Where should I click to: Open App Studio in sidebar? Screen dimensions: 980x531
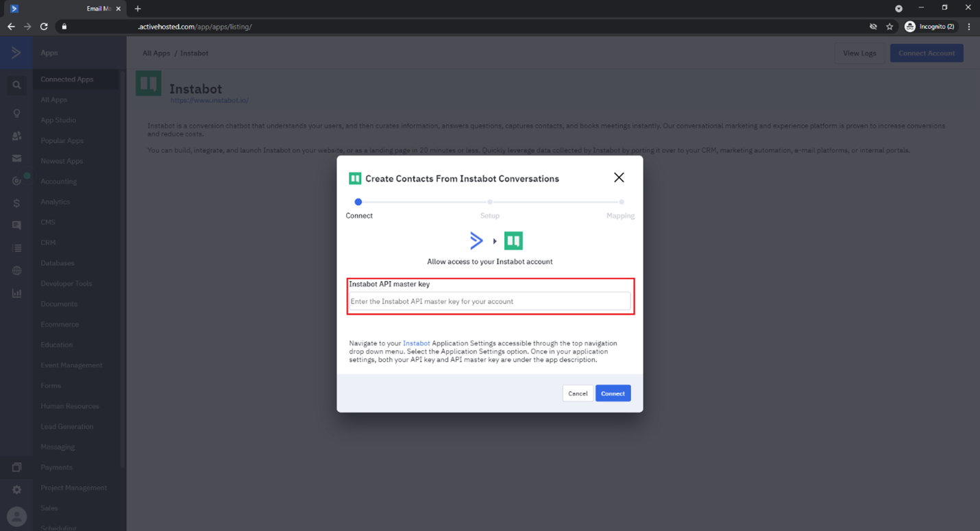pos(58,120)
